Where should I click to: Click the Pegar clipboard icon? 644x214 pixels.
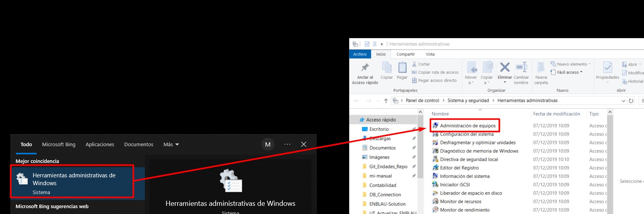(x=402, y=67)
